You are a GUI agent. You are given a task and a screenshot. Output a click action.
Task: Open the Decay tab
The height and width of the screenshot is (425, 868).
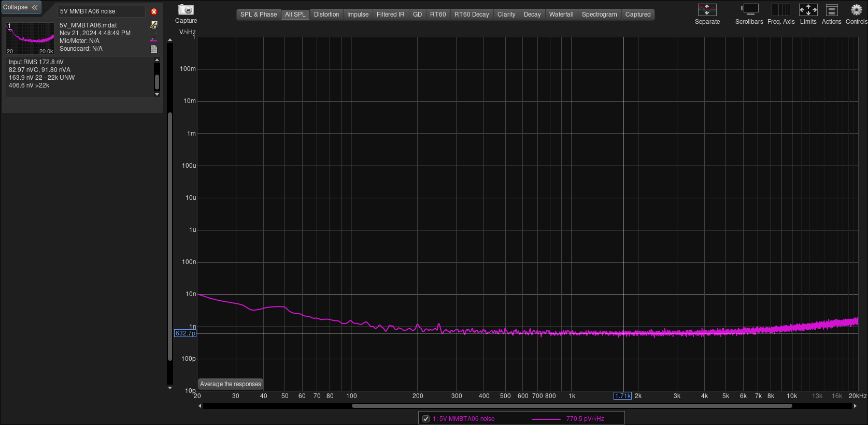coord(532,14)
